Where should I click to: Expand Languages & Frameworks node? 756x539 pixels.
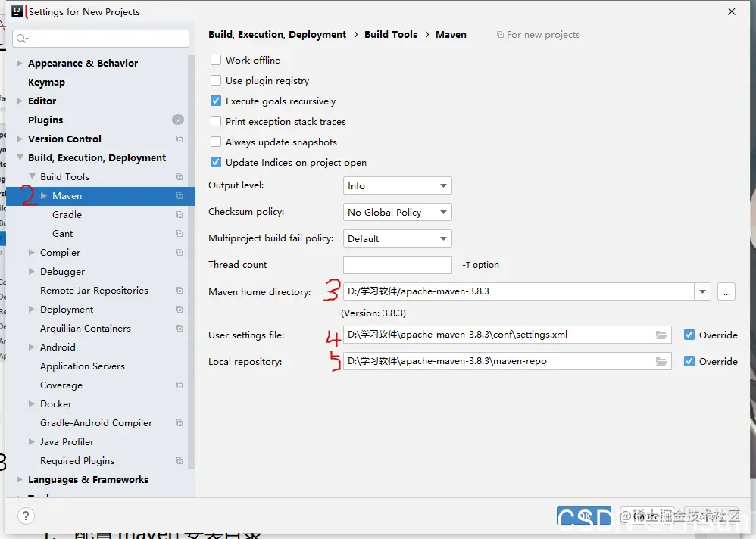point(19,480)
